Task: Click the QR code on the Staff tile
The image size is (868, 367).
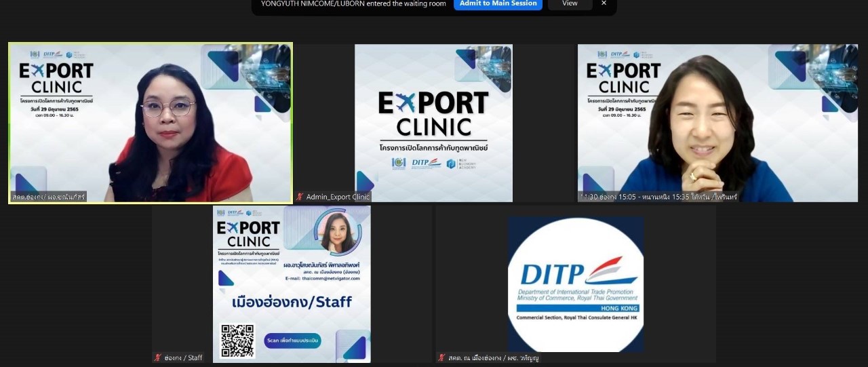Action: pos(237,341)
